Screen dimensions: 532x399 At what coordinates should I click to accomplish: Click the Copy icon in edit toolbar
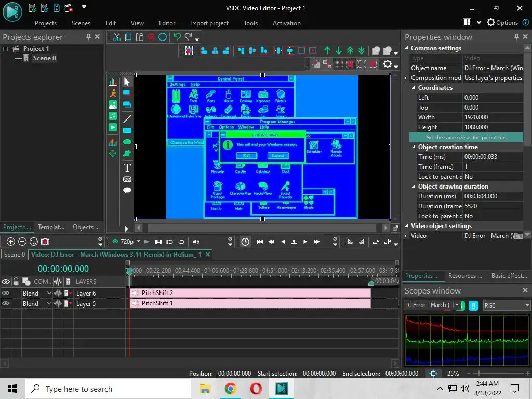(128, 37)
